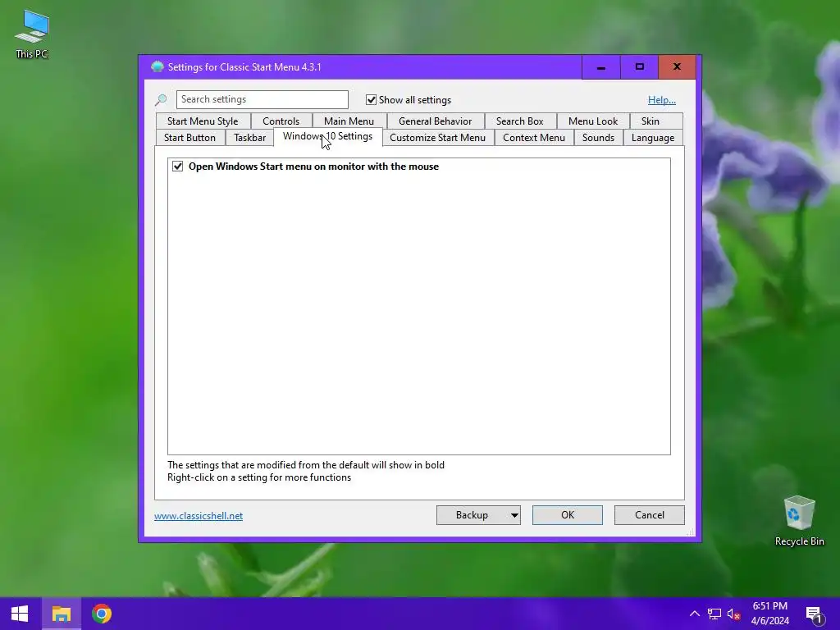The image size is (840, 630).
Task: Show hidden system tray icons
Action: (694, 614)
